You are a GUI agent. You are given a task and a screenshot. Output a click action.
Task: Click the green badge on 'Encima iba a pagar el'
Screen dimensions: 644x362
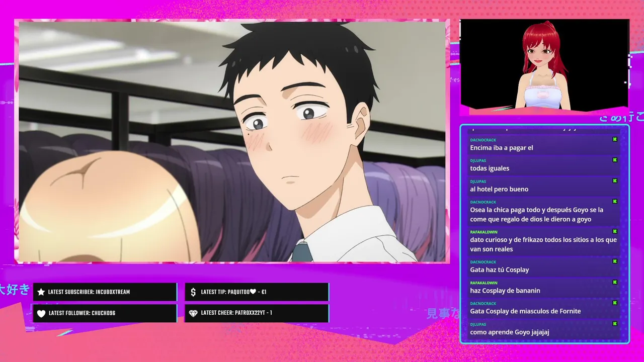coord(615,139)
